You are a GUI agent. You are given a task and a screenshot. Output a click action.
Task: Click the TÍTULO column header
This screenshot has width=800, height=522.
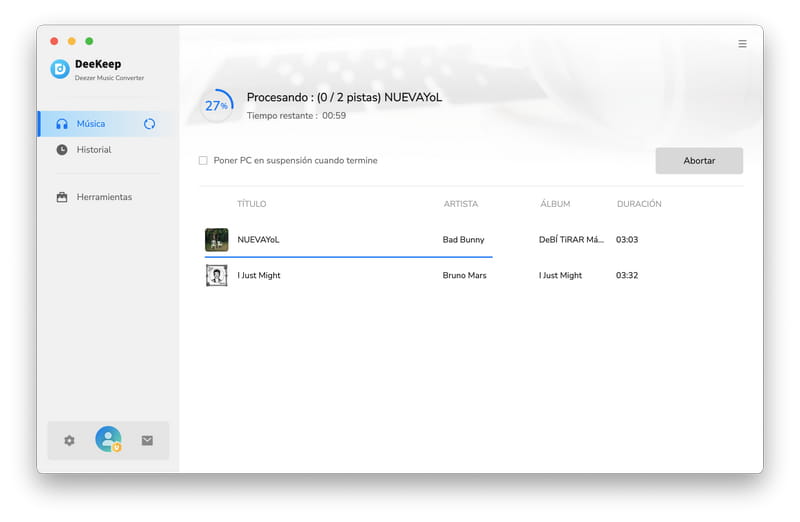(252, 204)
